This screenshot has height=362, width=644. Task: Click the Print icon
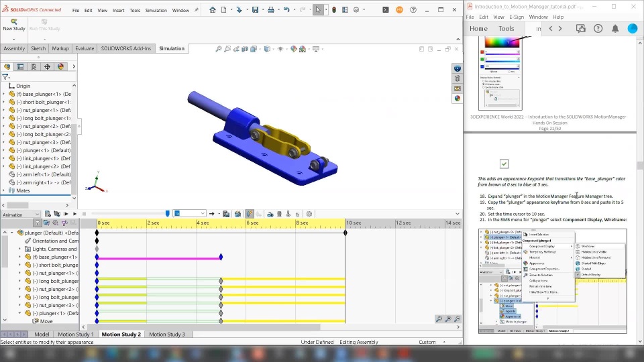tap(270, 10)
